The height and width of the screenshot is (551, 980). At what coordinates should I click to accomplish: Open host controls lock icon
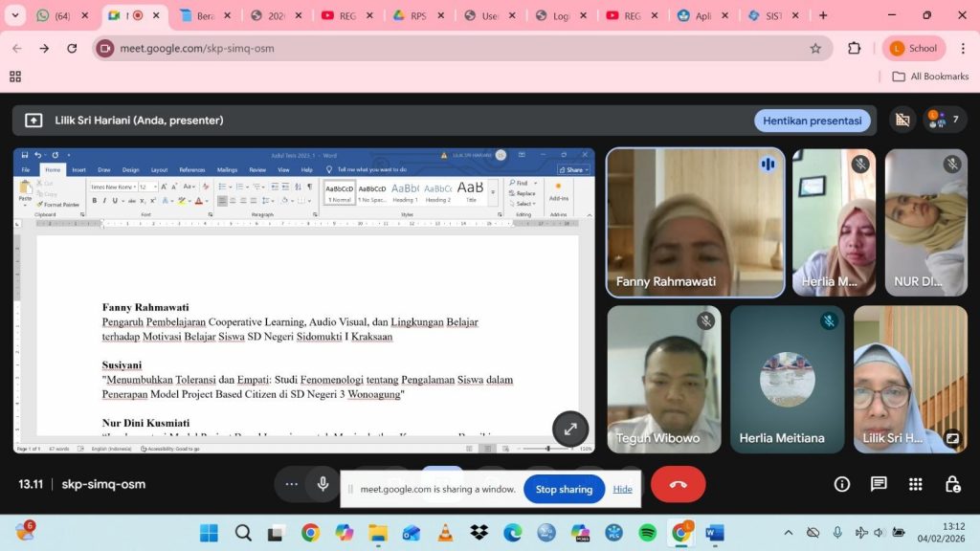point(951,484)
